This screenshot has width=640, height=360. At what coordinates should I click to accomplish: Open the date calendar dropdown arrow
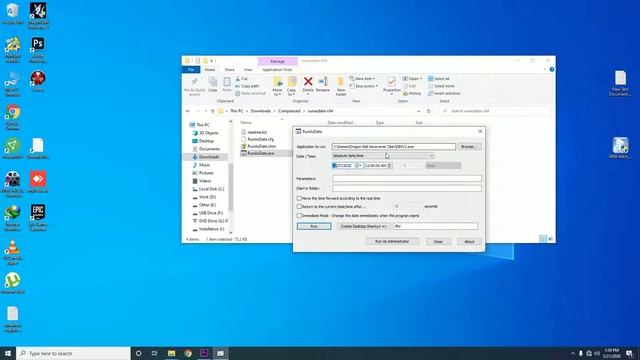(360, 166)
